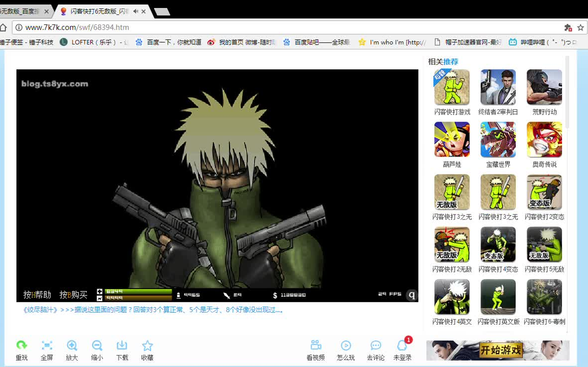
Task: Enter fullscreen with the 全屏 icon
Action: click(x=47, y=345)
